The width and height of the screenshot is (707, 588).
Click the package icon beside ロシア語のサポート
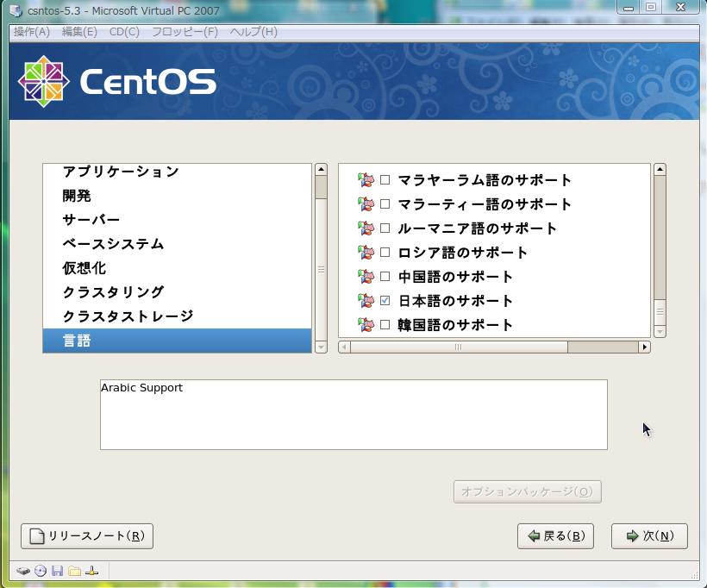[366, 253]
